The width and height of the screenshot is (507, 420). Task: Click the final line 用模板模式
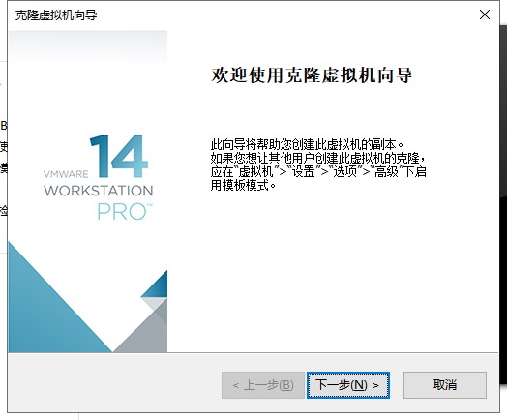pos(243,185)
